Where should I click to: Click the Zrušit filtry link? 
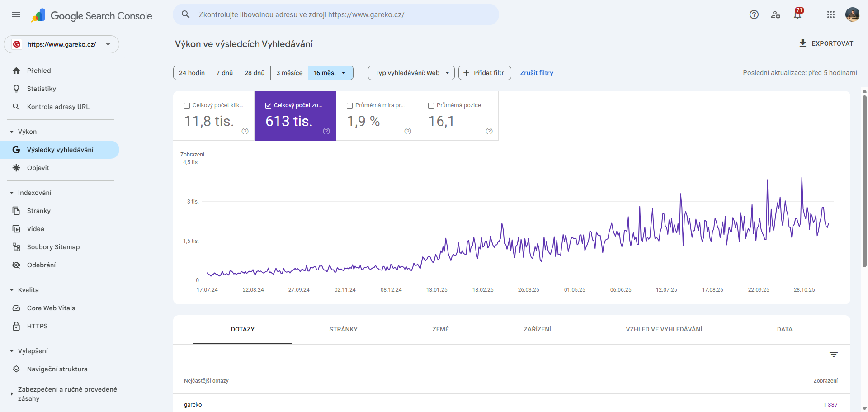pyautogui.click(x=536, y=73)
